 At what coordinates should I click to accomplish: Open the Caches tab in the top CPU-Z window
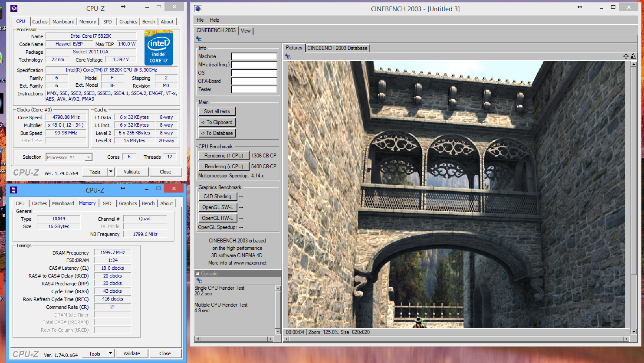click(40, 22)
